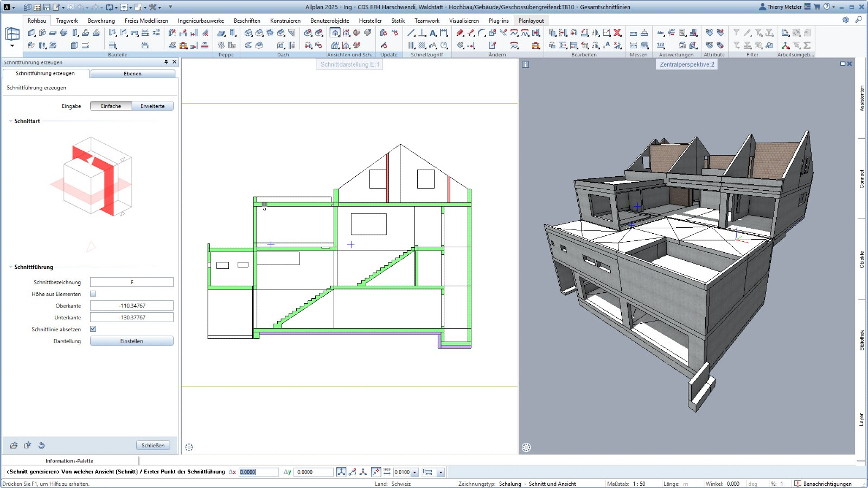Click the reset arrow icon at palette bottom
This screenshot has width=868, height=488.
click(41, 445)
